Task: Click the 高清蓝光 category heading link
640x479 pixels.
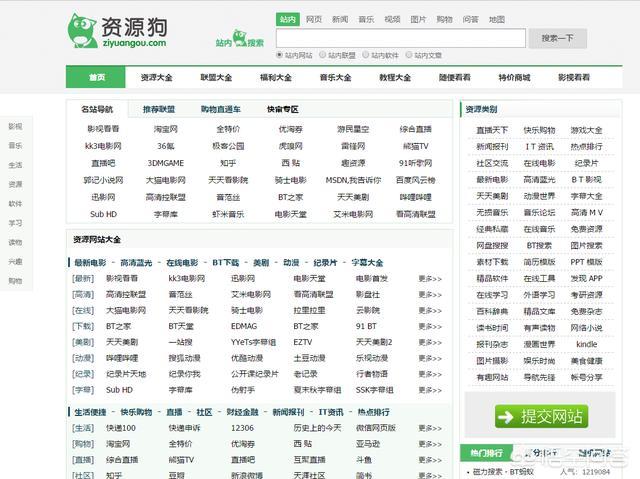Action: point(136,263)
